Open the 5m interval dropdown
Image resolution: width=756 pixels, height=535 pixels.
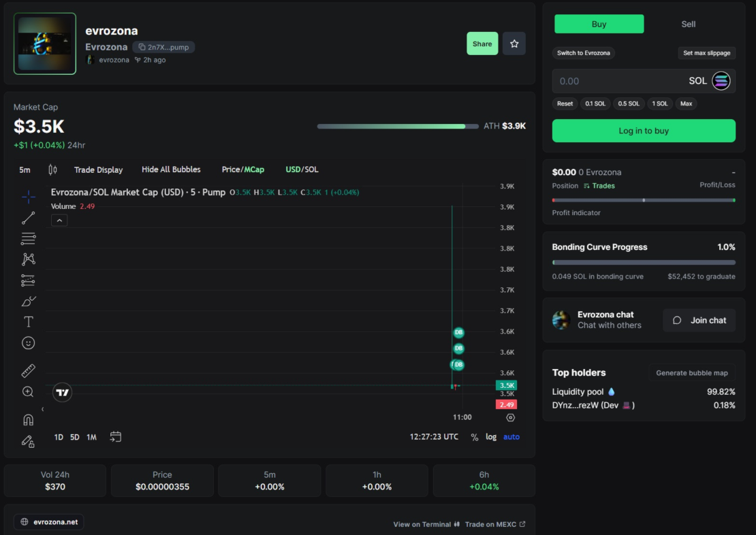pos(25,169)
